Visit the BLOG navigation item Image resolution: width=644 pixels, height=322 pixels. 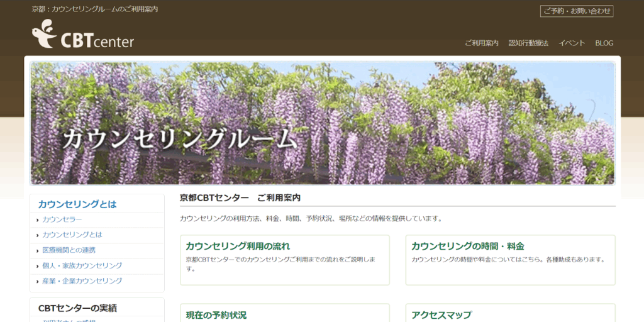(x=604, y=43)
